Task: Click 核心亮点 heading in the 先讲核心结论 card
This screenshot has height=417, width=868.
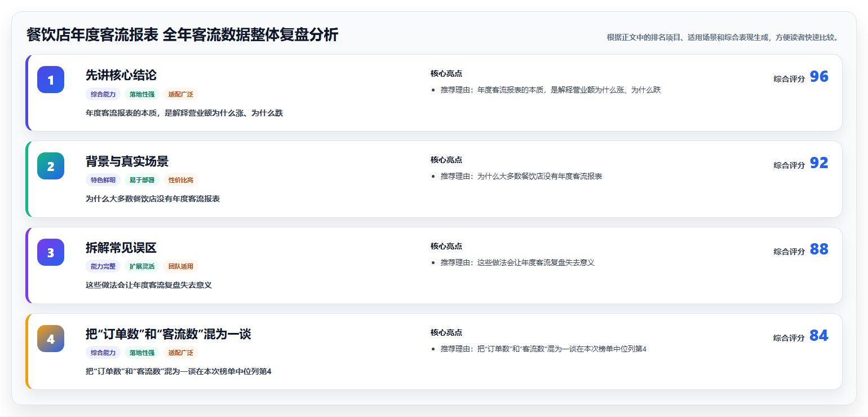Action: click(x=446, y=73)
